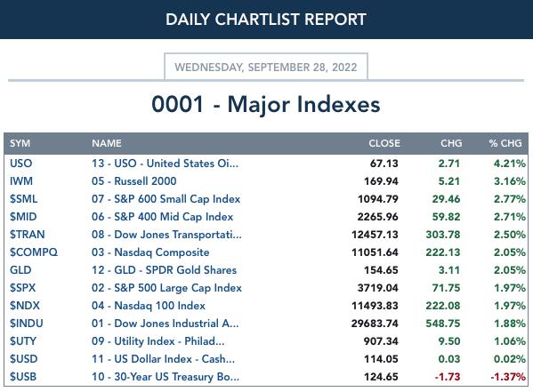Screen dimensions: 533x392
Task: Open Nasdaq 100 Index chart name
Action: click(149, 306)
